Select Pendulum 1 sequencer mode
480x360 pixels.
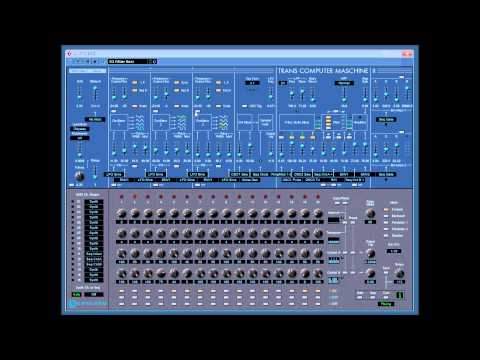[386, 223]
